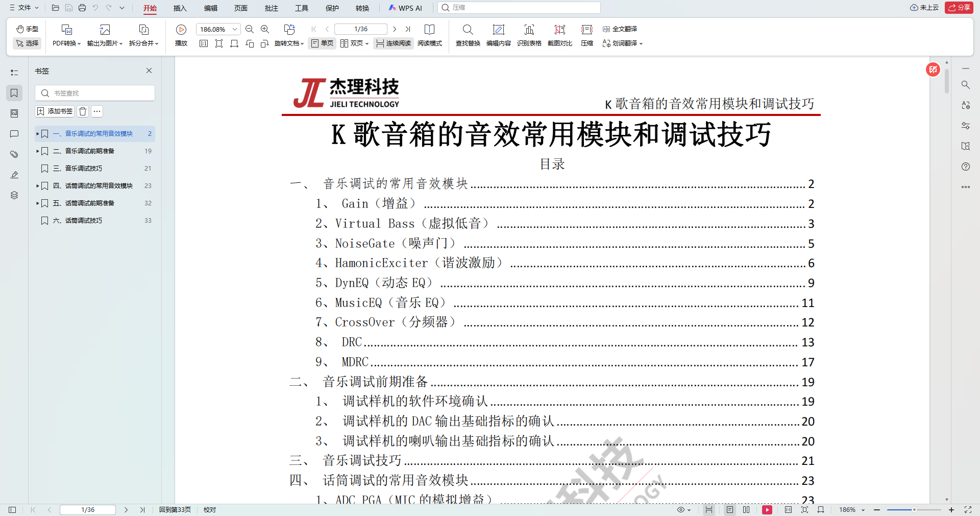Click the print icon in title bar

point(82,8)
